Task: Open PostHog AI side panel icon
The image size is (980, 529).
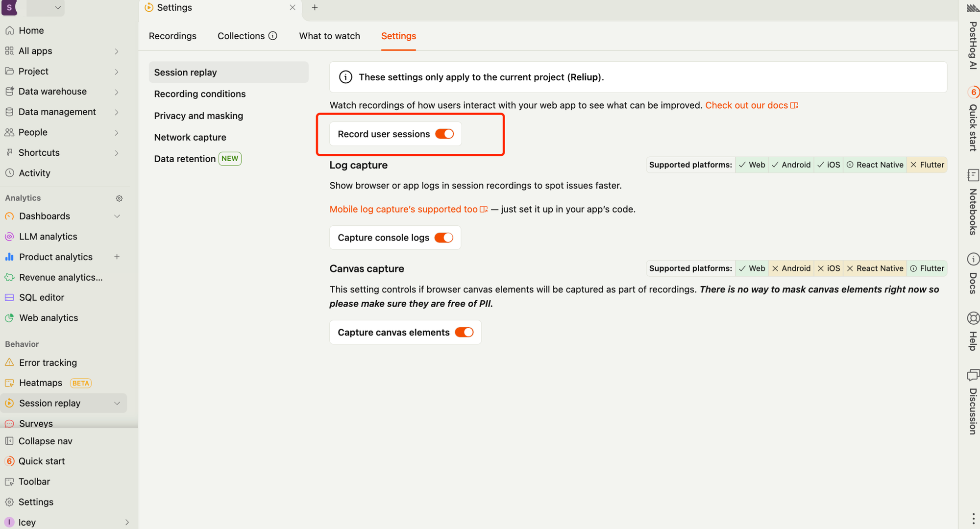Action: 973,8
